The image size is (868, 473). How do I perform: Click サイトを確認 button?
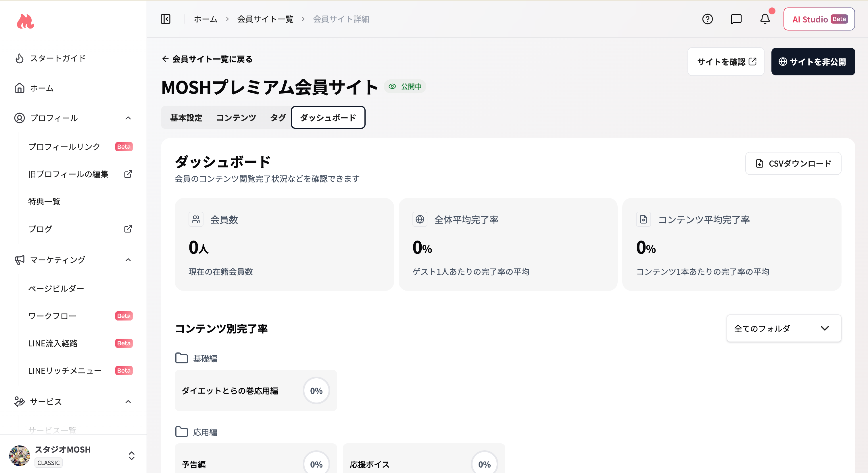[x=726, y=62]
